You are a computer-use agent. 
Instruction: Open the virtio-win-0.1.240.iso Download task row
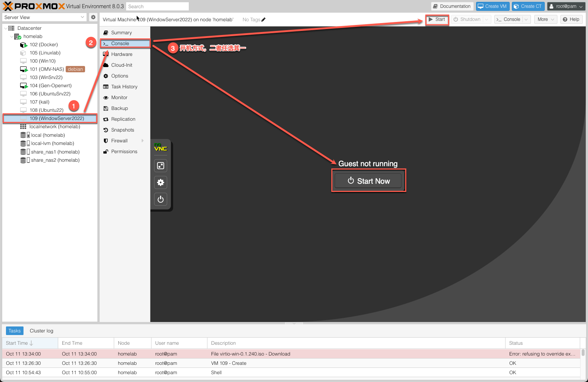point(291,354)
